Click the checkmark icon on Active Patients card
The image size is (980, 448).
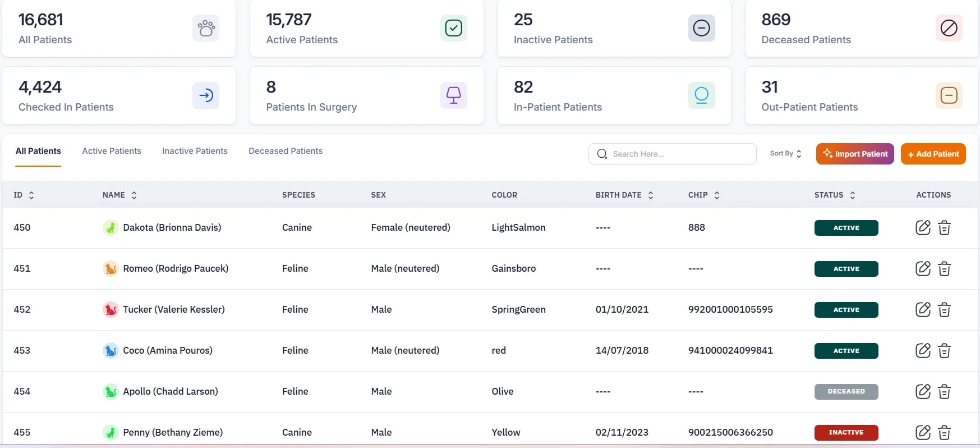point(453,28)
